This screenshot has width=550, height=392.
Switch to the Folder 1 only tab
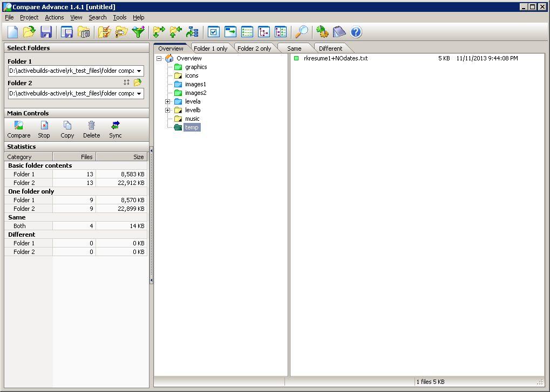click(211, 49)
